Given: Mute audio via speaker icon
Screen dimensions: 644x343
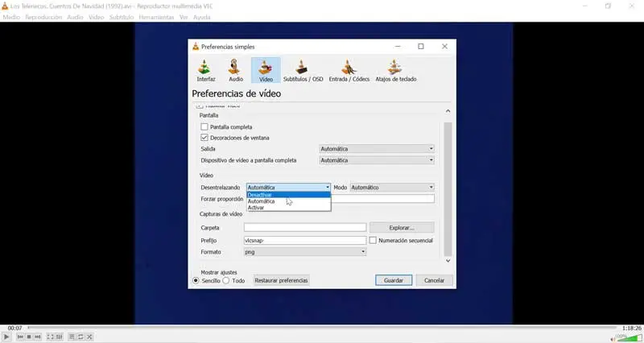Looking at the screenshot, I should pyautogui.click(x=613, y=339).
